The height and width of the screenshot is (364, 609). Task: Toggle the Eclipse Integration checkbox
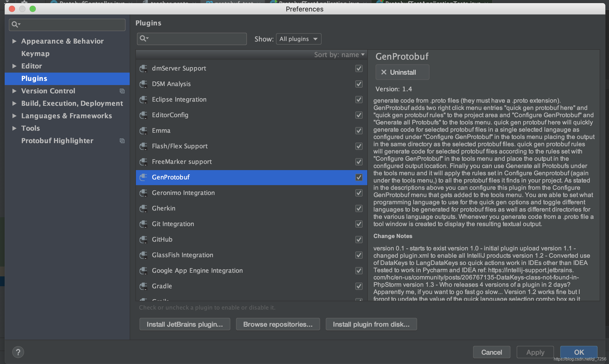tap(359, 100)
